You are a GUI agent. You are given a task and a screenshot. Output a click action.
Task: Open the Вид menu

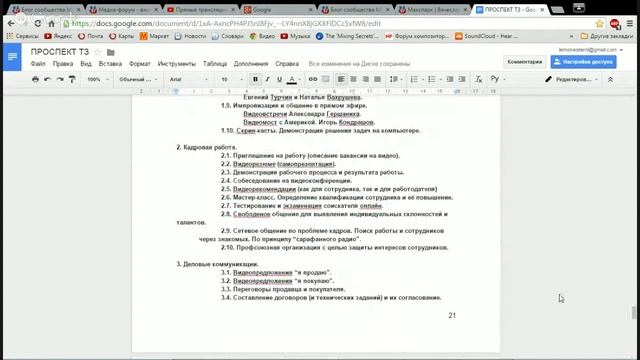click(x=86, y=64)
